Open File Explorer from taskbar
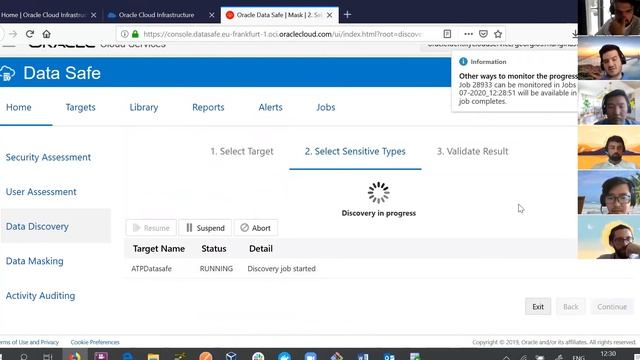640x360 pixels. pos(153,357)
